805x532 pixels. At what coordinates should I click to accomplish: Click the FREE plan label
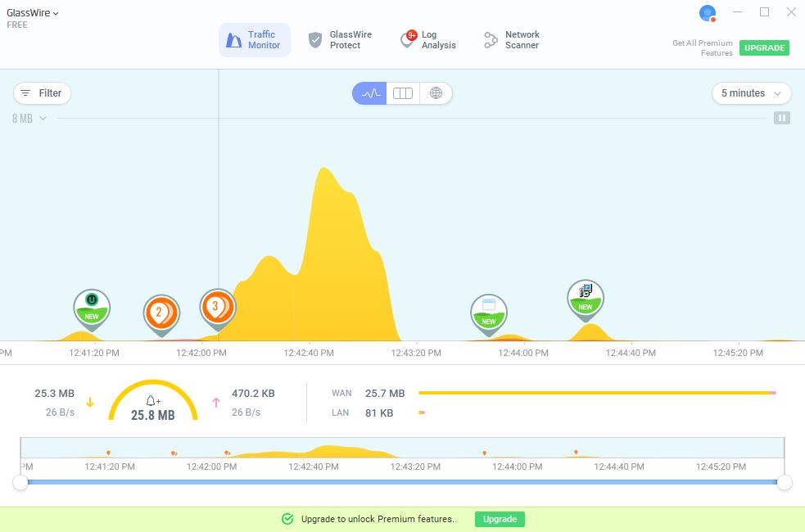tap(17, 25)
